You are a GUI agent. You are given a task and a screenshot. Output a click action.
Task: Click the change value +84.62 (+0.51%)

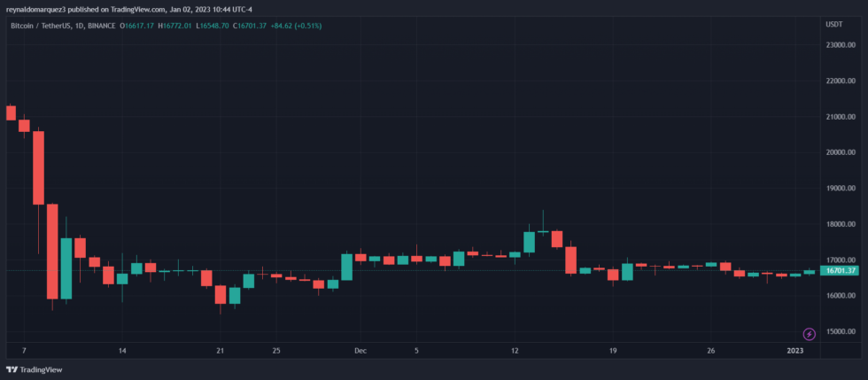pyautogui.click(x=296, y=26)
